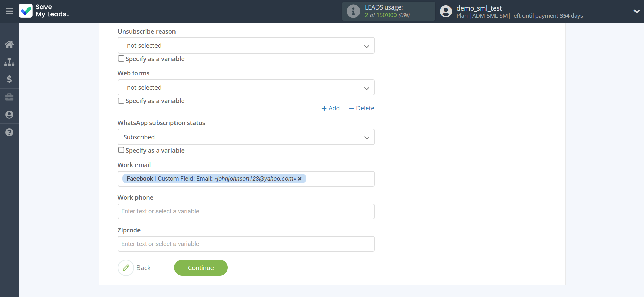Click the LEADS usage info icon
Screen dimensions: 644x297
tap(353, 11)
